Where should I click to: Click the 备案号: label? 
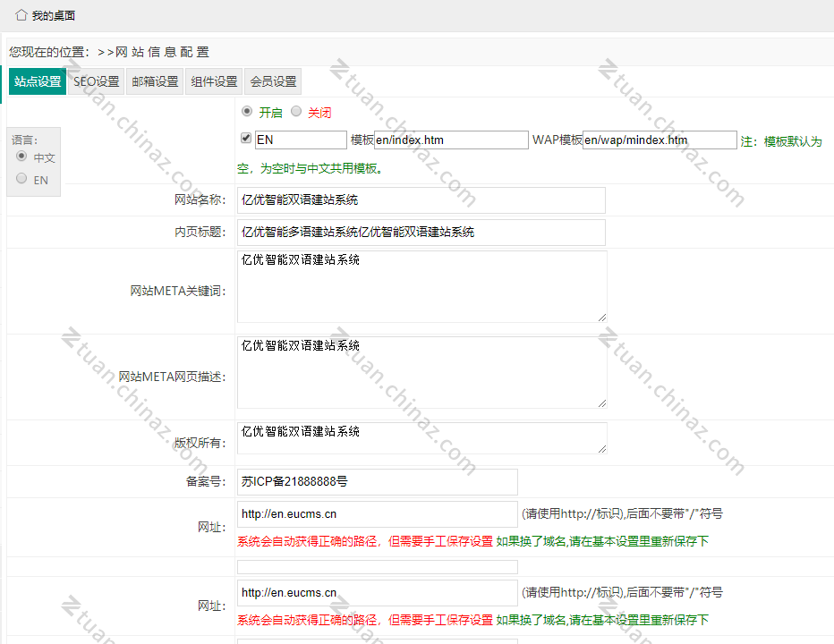click(206, 482)
